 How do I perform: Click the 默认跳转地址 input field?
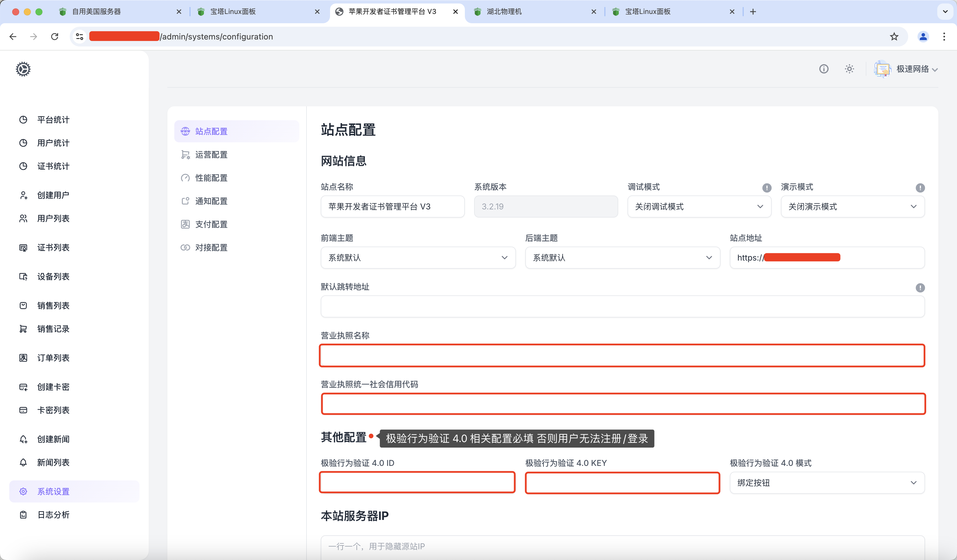tap(622, 306)
